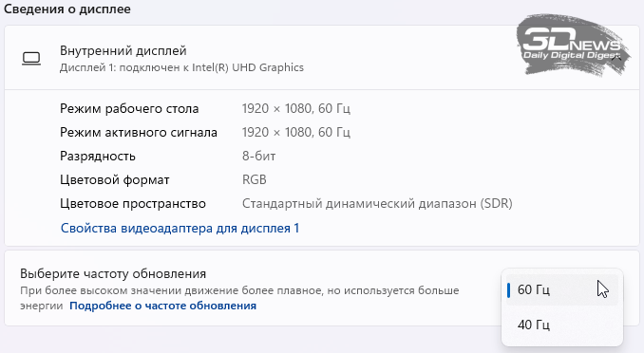Click the Сведения о дисплее heading
644x353 pixels.
pyautogui.click(x=66, y=9)
